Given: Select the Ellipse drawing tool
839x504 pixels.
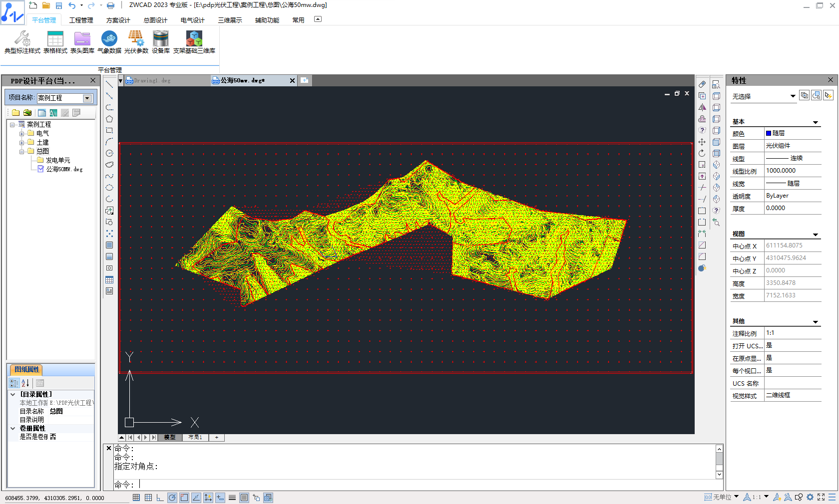Looking at the screenshot, I should (109, 188).
